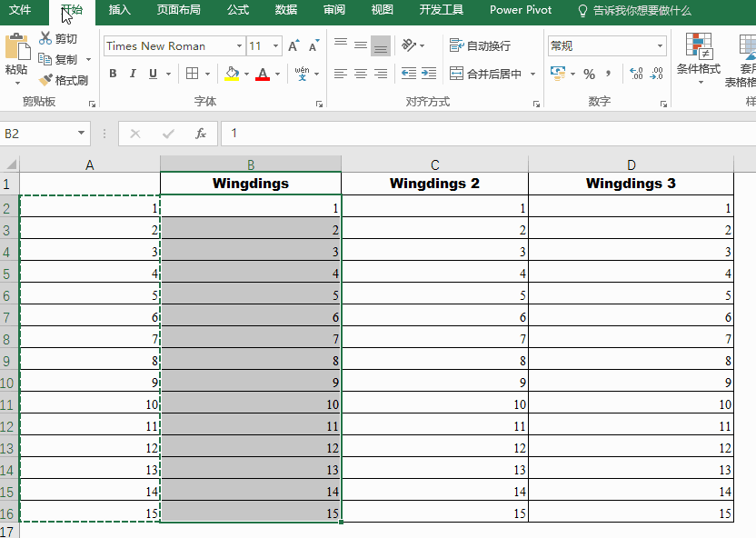Apply comma style icon
This screenshot has height=538, width=756.
[x=609, y=74]
